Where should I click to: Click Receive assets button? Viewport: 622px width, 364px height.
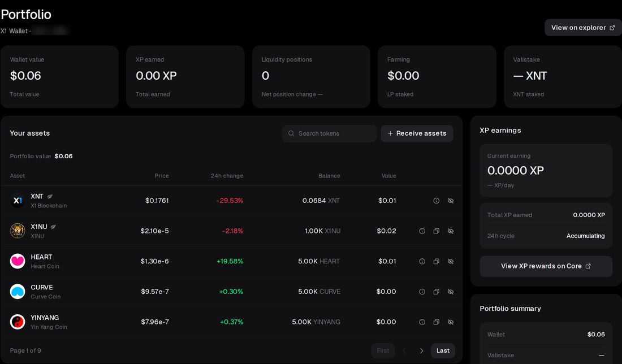[417, 133]
